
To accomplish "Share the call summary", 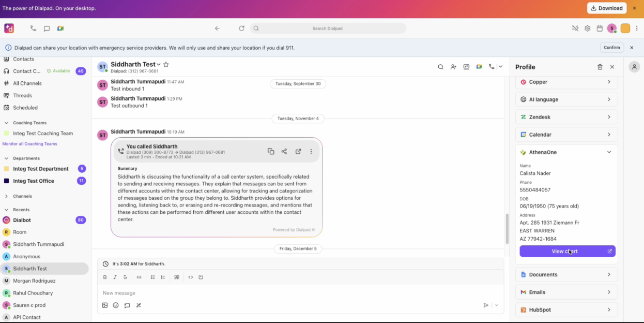I will 284,151.
